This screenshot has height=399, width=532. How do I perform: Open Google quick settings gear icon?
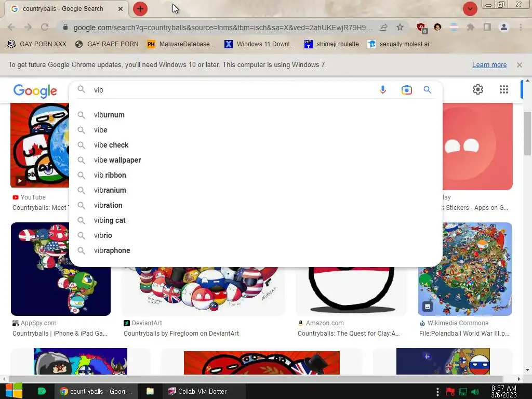pos(478,89)
